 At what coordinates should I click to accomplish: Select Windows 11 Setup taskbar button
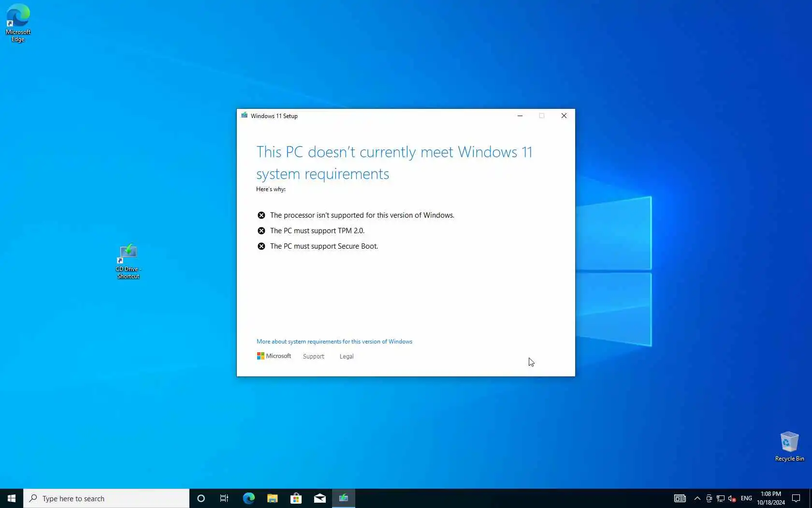click(x=344, y=498)
